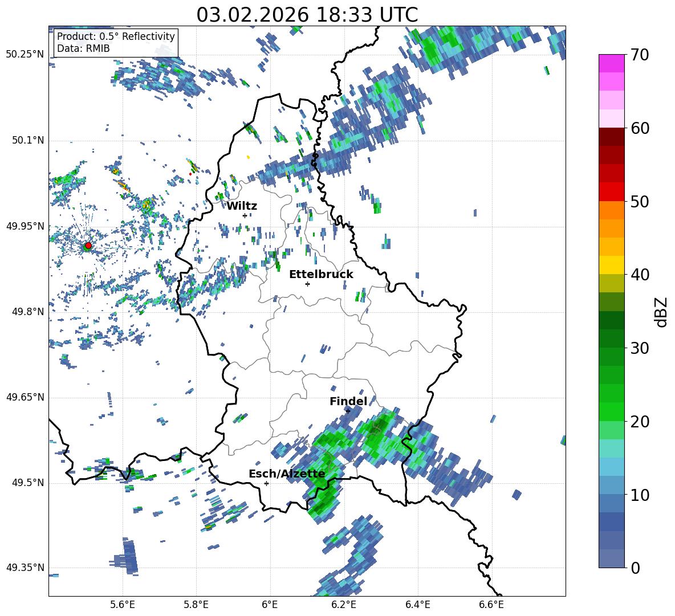Pick the orange colorbar swatch below 50
This screenshot has height=616, width=675.
tap(612, 210)
